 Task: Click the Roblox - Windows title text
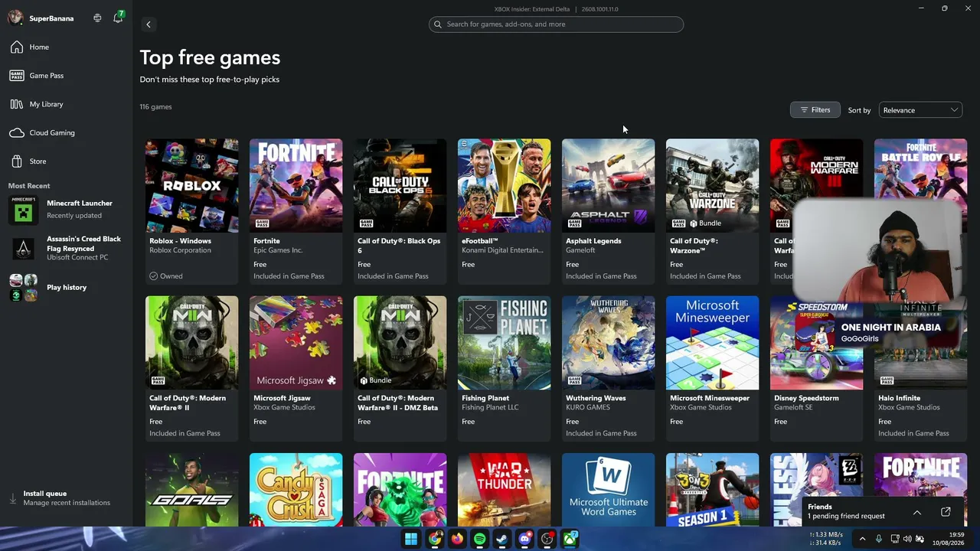click(x=180, y=241)
